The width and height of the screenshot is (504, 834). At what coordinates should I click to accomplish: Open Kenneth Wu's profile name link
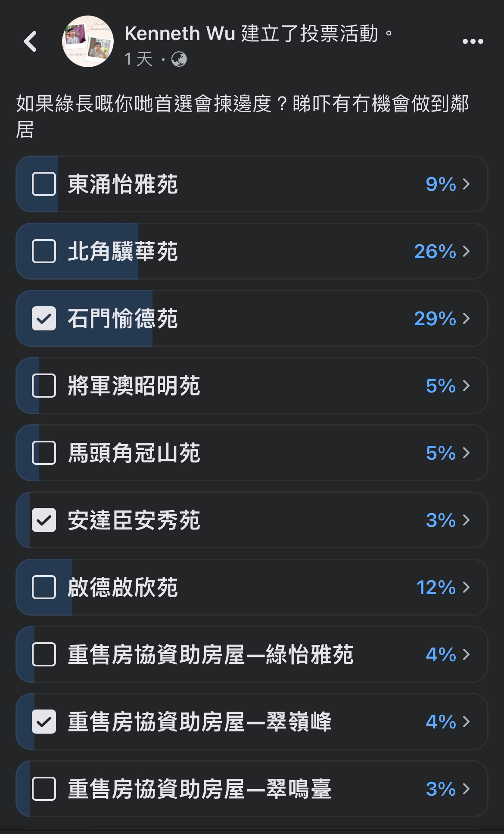pos(162,34)
